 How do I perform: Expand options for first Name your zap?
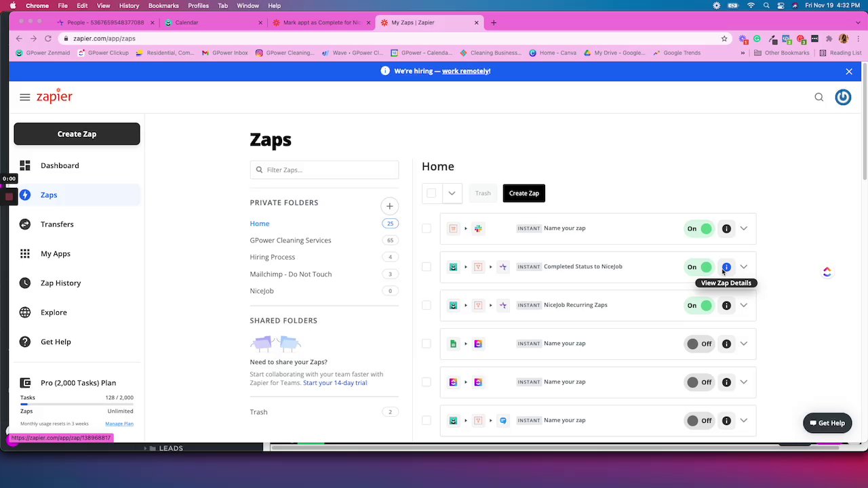pyautogui.click(x=744, y=229)
